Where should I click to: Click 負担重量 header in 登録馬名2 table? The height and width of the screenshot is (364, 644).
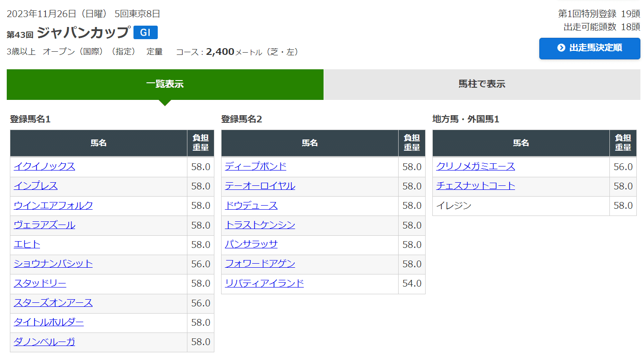[412, 143]
